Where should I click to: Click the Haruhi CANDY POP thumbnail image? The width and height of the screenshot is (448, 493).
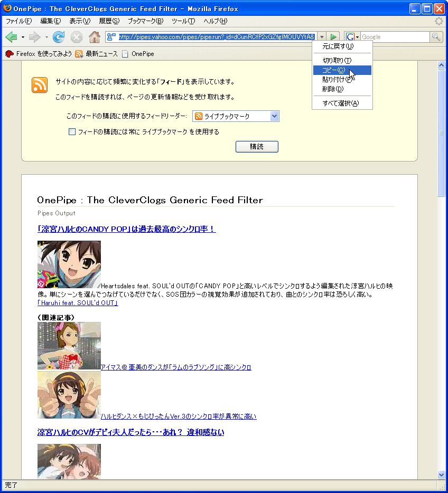pos(69,264)
